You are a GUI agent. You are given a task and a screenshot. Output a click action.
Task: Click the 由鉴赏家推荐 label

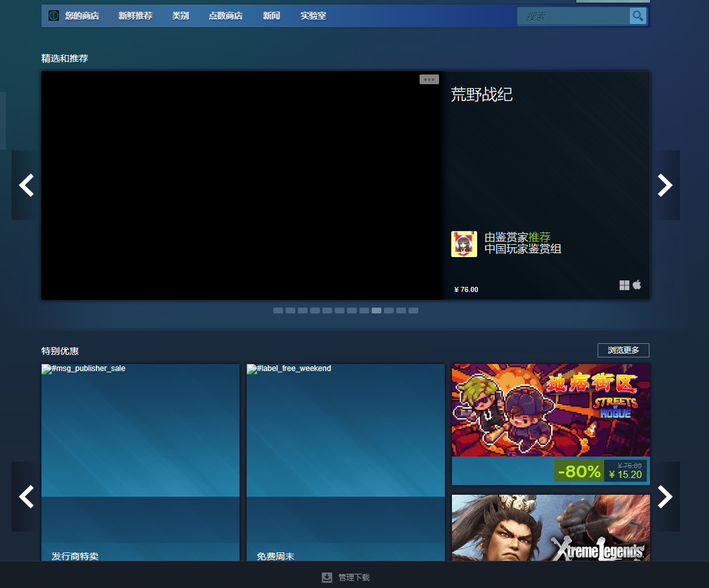[x=517, y=237]
